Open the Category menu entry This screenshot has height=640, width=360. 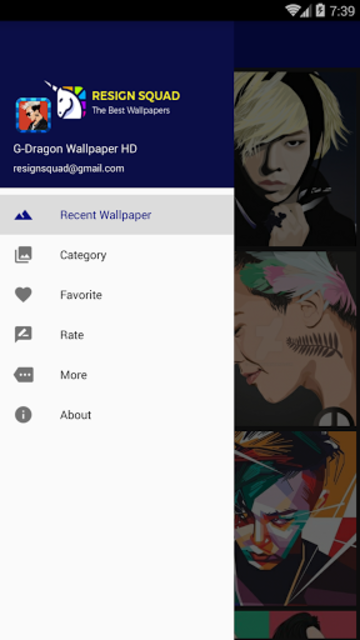click(117, 255)
